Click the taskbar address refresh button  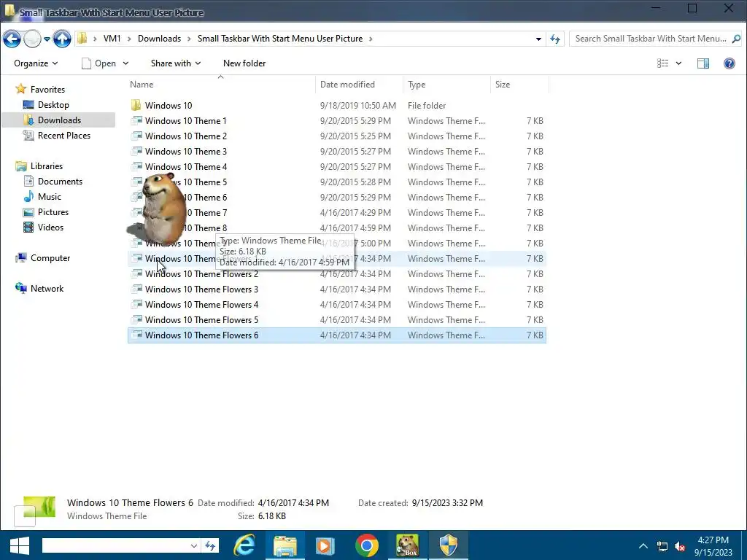click(210, 545)
